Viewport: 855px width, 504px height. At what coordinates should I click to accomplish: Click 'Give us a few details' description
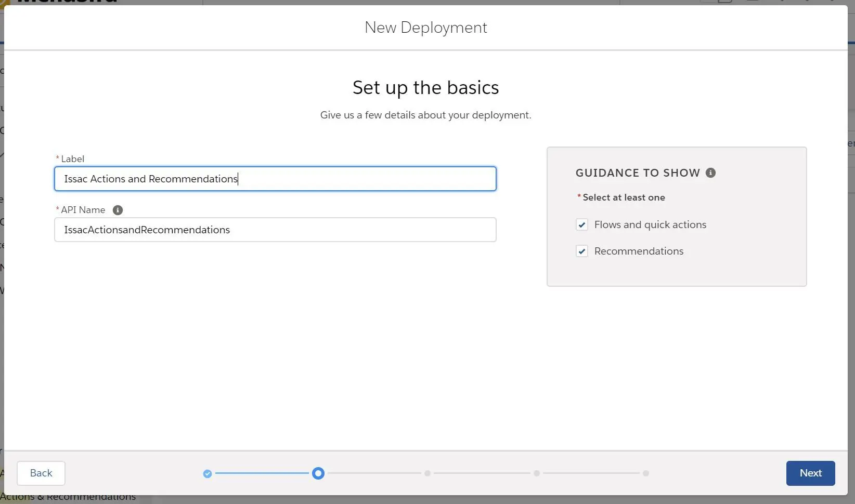tap(425, 115)
